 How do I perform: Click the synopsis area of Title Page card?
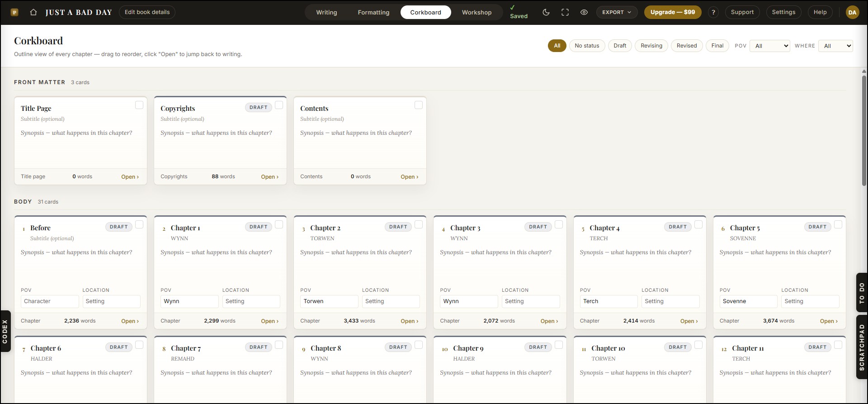pyautogui.click(x=80, y=147)
